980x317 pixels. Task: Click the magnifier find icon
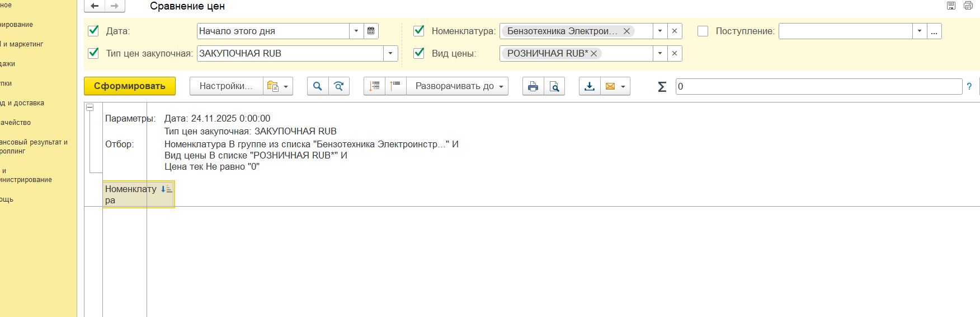click(x=318, y=86)
